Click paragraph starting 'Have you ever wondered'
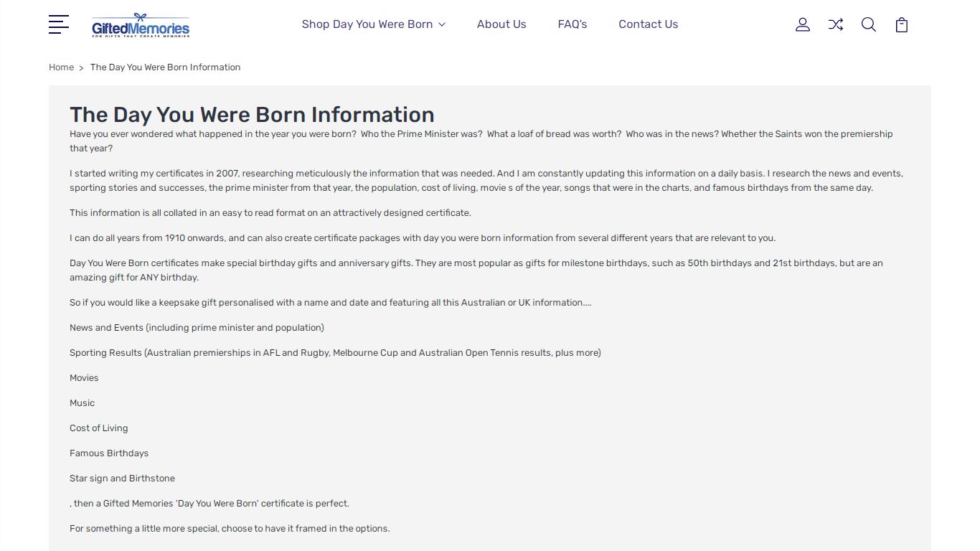 481,141
